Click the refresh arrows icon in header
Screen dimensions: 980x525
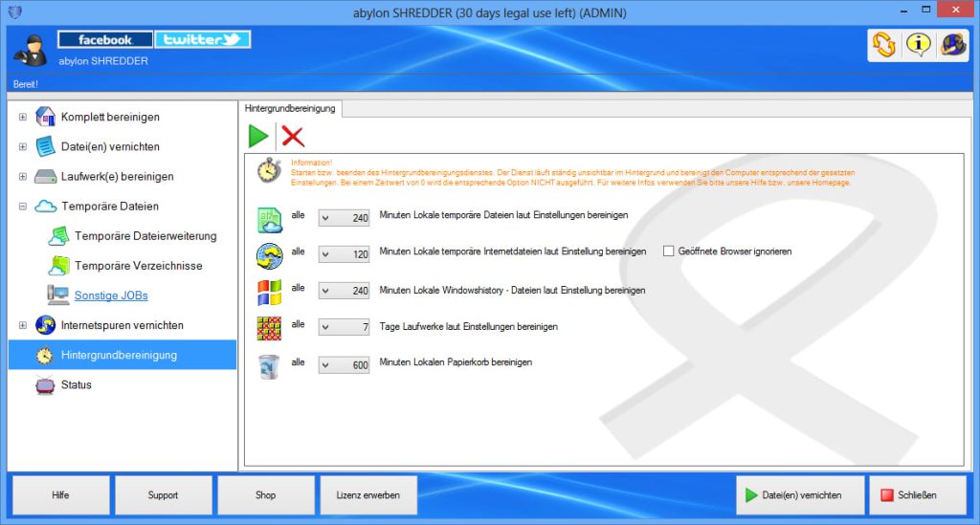[x=884, y=45]
